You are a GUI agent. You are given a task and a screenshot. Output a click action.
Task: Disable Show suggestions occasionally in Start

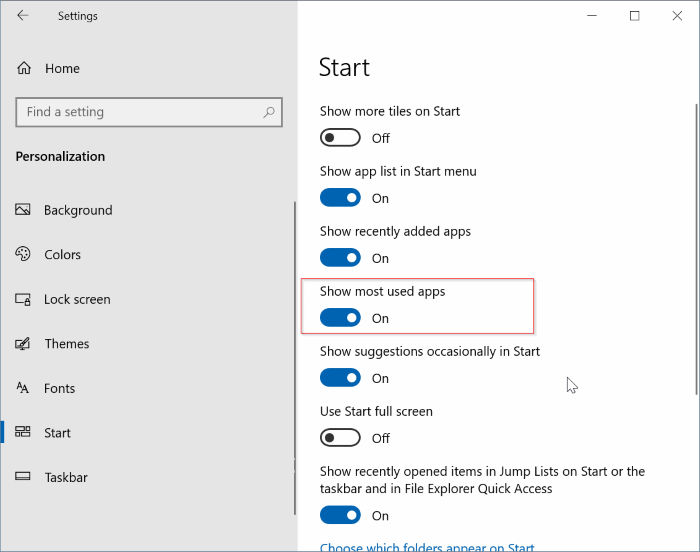coord(340,378)
